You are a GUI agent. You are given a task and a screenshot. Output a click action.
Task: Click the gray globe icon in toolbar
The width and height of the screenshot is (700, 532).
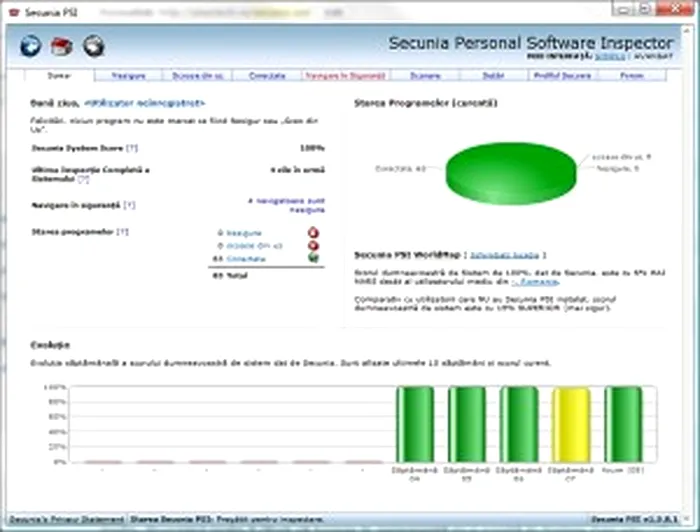coord(93,45)
